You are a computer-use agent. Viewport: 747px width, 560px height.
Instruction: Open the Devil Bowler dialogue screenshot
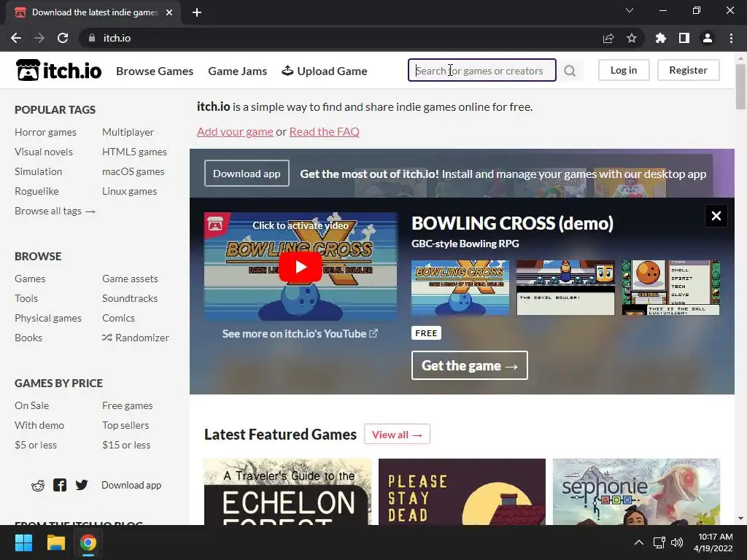coord(565,287)
